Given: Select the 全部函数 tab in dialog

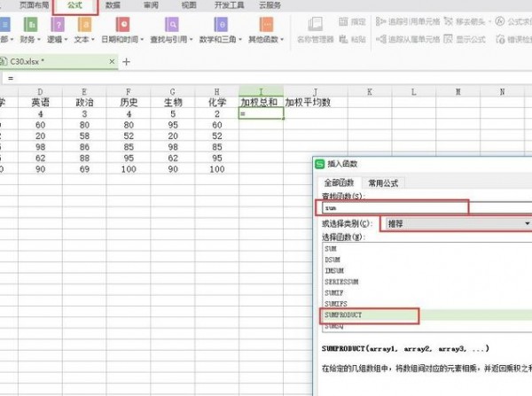Looking at the screenshot, I should (339, 183).
